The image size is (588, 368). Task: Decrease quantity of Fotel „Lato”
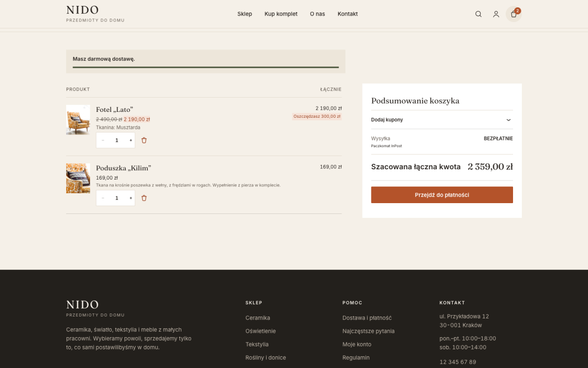pos(103,140)
